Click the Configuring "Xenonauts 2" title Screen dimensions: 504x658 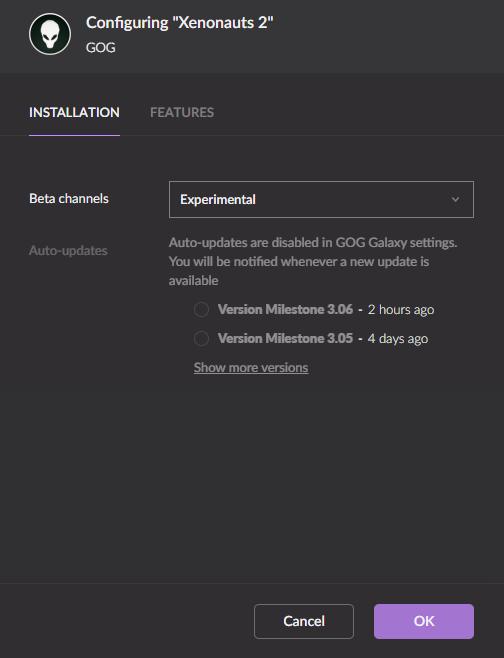click(180, 23)
